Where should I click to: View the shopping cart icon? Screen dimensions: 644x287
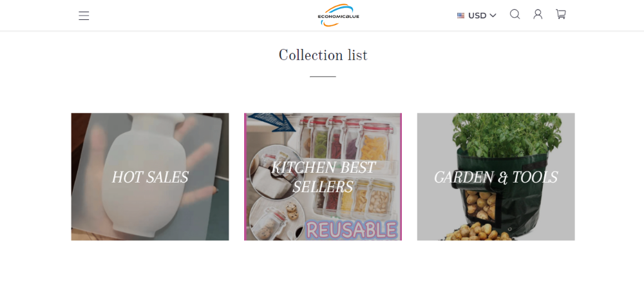pos(561,14)
